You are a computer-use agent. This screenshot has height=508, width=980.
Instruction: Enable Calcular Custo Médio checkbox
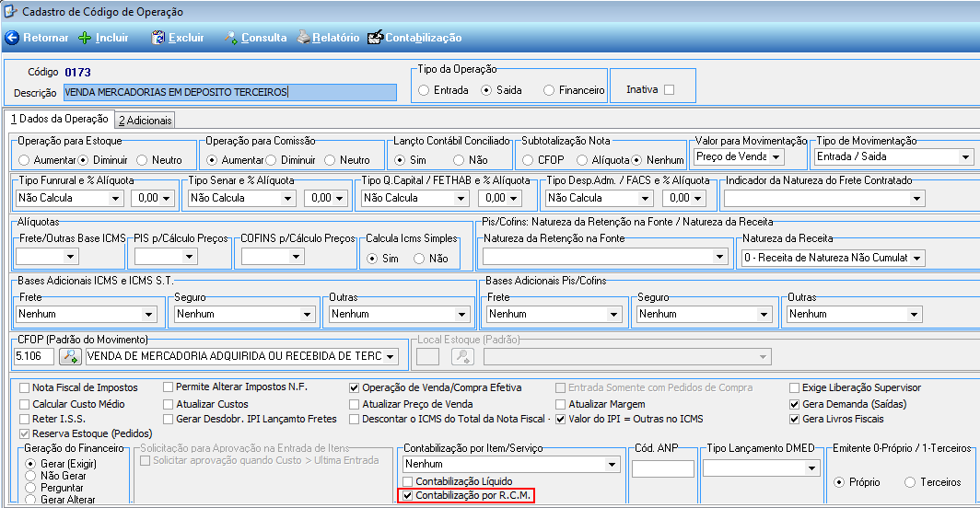pos(24,404)
